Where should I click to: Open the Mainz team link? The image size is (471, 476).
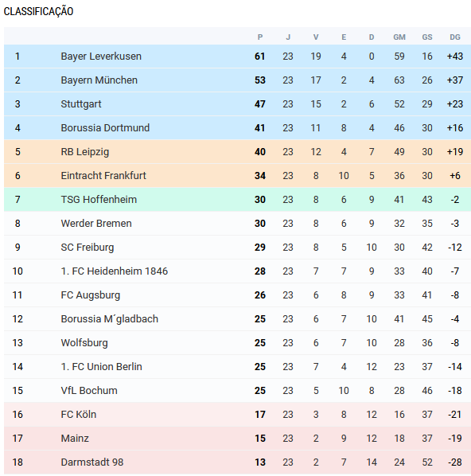(x=75, y=439)
